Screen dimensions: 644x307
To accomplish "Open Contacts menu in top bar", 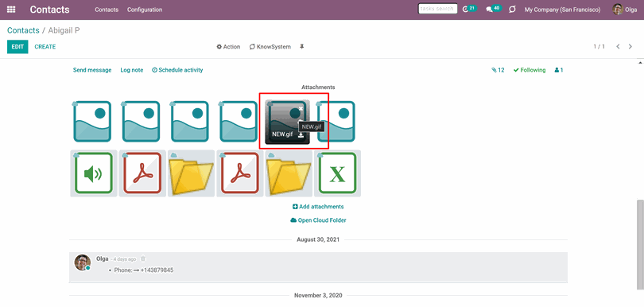I will point(107,10).
